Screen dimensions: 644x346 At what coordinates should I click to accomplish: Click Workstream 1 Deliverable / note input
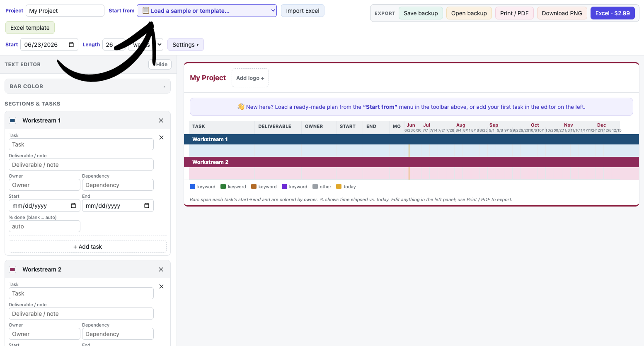pyautogui.click(x=81, y=165)
